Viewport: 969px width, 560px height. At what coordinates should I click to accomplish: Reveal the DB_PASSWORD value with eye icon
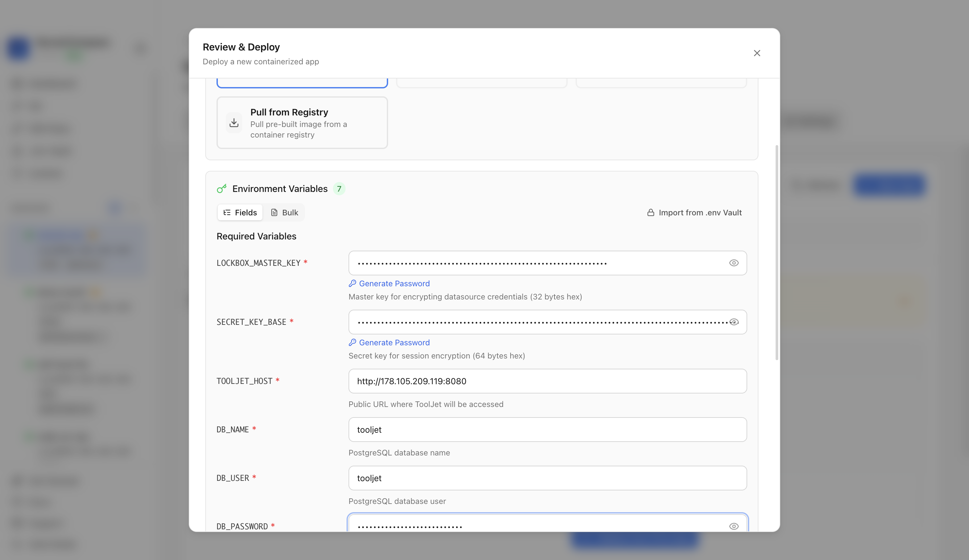[x=734, y=526]
